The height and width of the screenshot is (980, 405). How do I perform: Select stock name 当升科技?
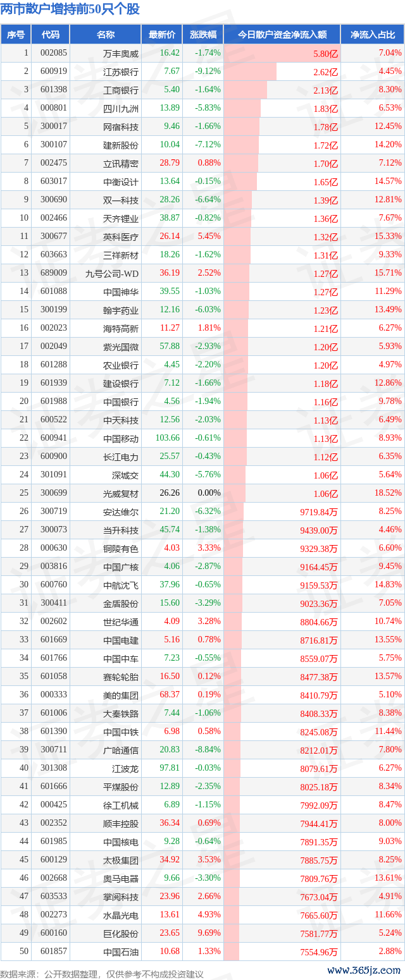tap(120, 530)
